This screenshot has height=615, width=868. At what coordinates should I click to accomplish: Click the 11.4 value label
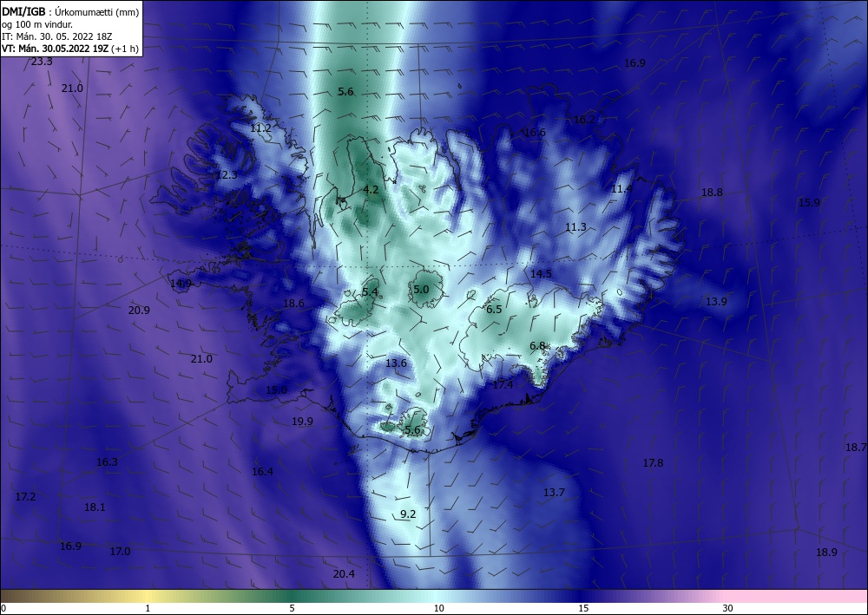click(621, 189)
